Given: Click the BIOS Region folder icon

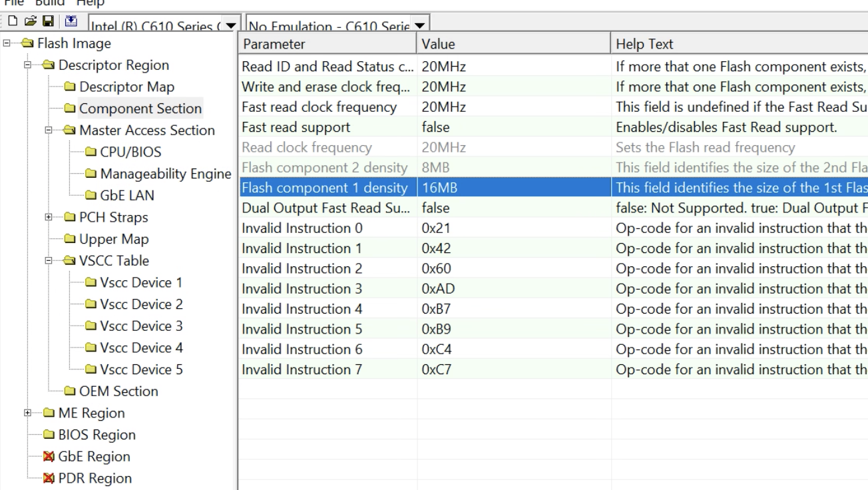Looking at the screenshot, I should (x=48, y=435).
